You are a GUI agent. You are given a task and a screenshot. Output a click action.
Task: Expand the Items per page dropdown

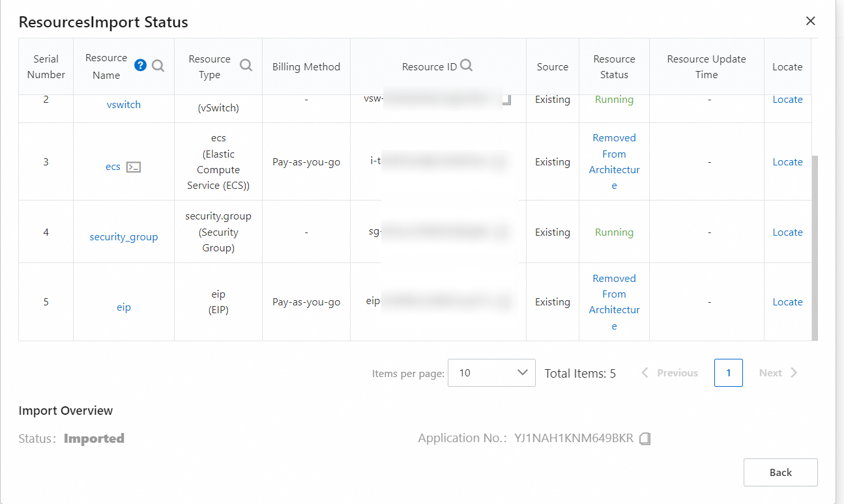491,373
